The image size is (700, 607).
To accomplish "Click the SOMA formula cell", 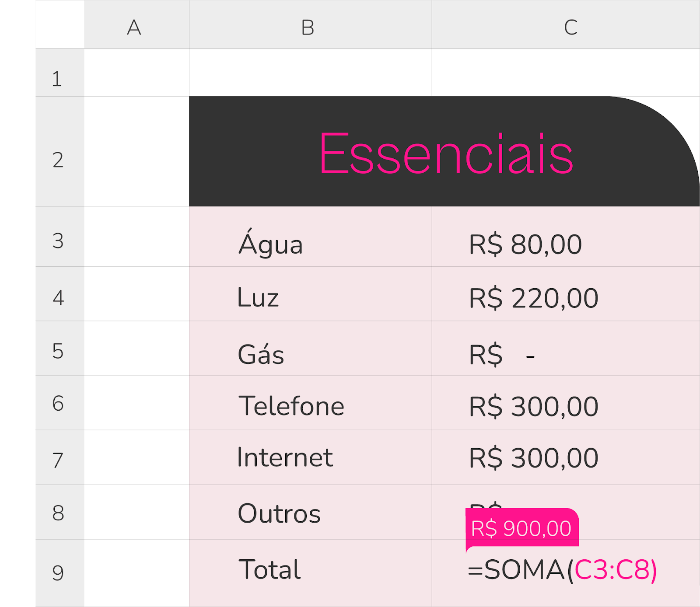I will (x=562, y=570).
